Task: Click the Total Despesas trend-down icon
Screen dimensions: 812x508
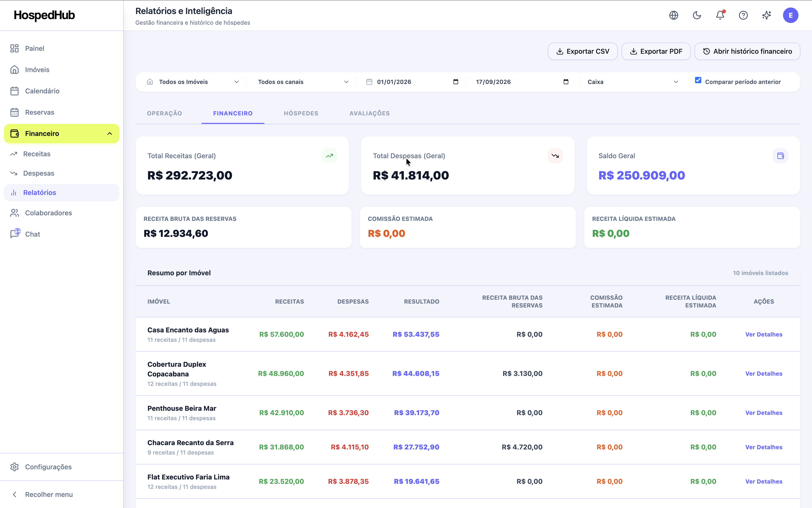Action: point(555,156)
